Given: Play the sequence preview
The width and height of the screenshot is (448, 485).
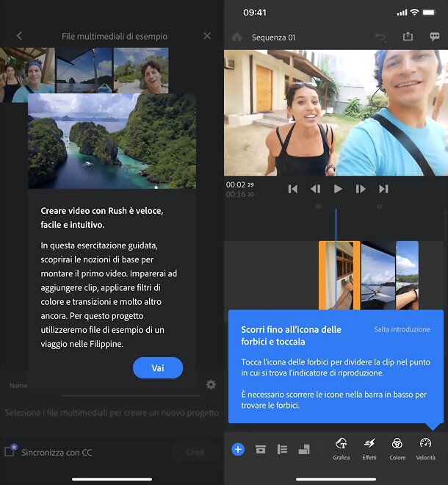Looking at the screenshot, I should pyautogui.click(x=338, y=189).
